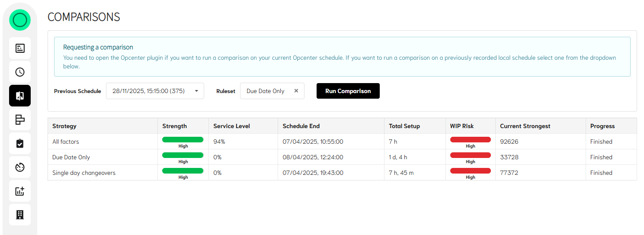Open the Gantt chart sidebar icon
The height and width of the screenshot is (235, 644).
pos(20,119)
